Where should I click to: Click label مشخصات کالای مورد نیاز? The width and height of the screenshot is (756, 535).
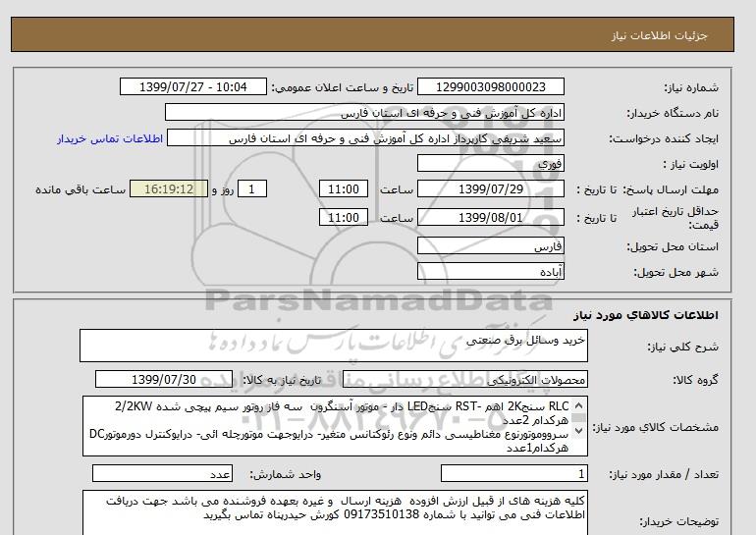click(656, 428)
